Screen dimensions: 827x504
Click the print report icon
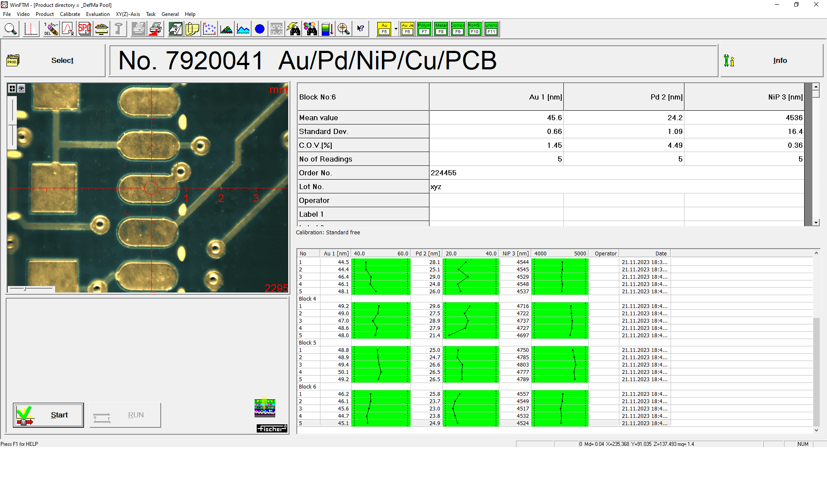(x=155, y=29)
